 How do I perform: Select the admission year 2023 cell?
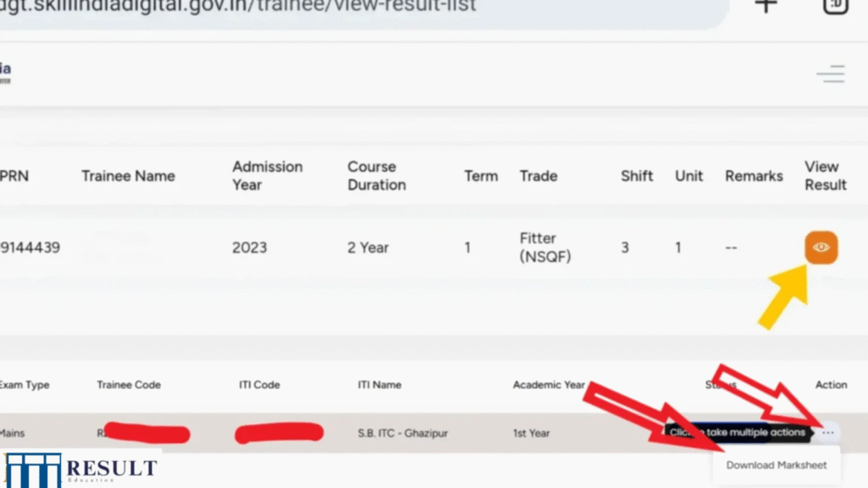(250, 247)
